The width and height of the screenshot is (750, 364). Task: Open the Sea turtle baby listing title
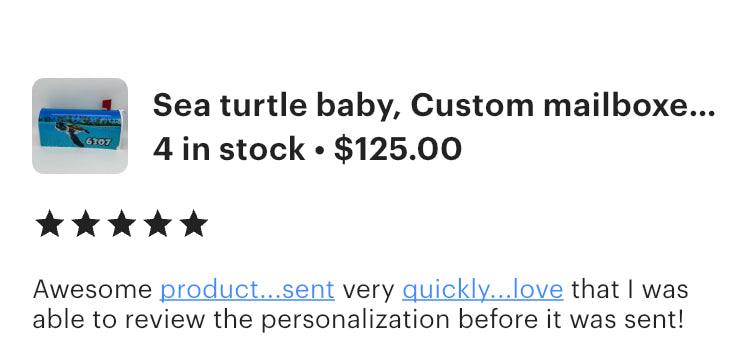(434, 105)
